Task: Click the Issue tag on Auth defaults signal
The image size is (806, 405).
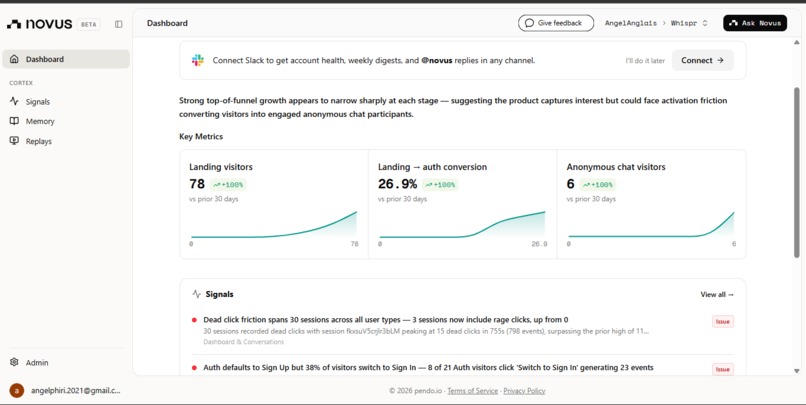Action: [722, 370]
